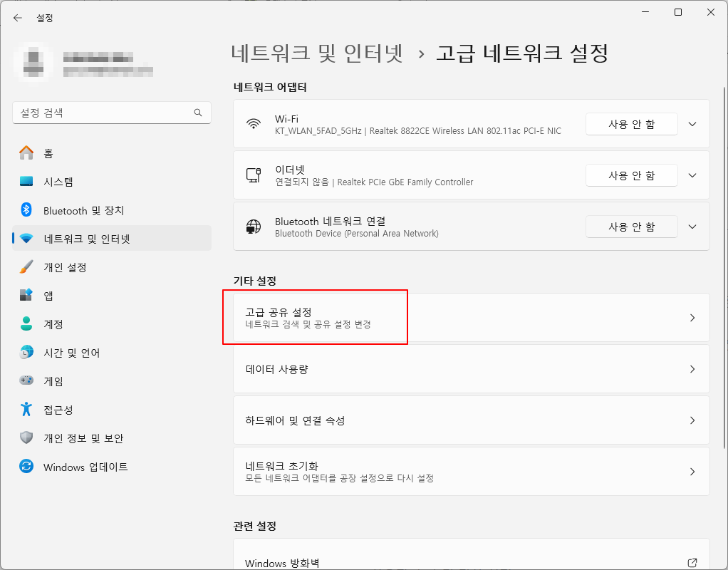Image resolution: width=728 pixels, height=570 pixels.
Task: Click the 게임 controller icon
Action: coord(29,380)
